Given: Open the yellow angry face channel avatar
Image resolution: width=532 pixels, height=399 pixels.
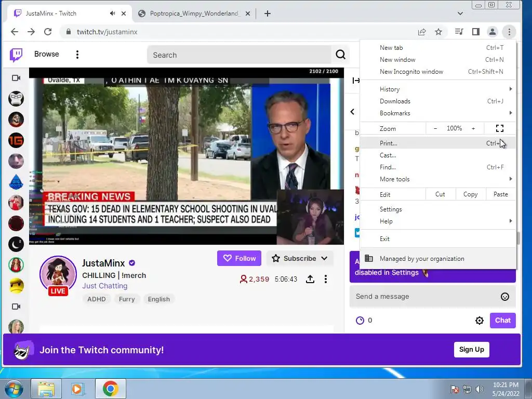Looking at the screenshot, I should [16, 286].
